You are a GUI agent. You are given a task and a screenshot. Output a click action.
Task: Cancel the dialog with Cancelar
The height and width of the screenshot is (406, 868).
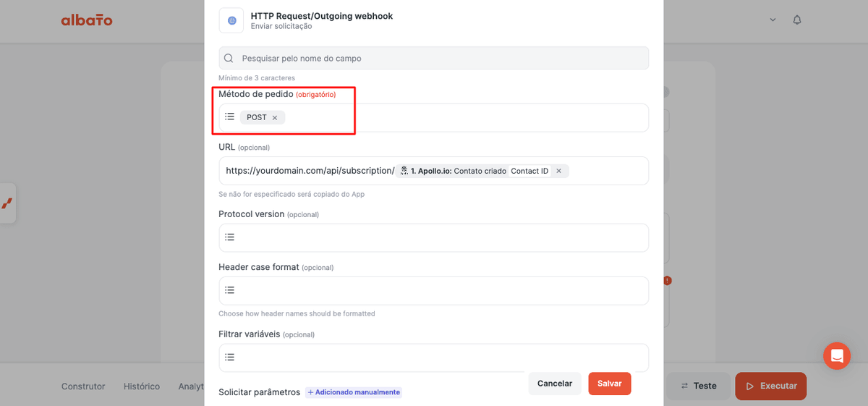point(555,384)
